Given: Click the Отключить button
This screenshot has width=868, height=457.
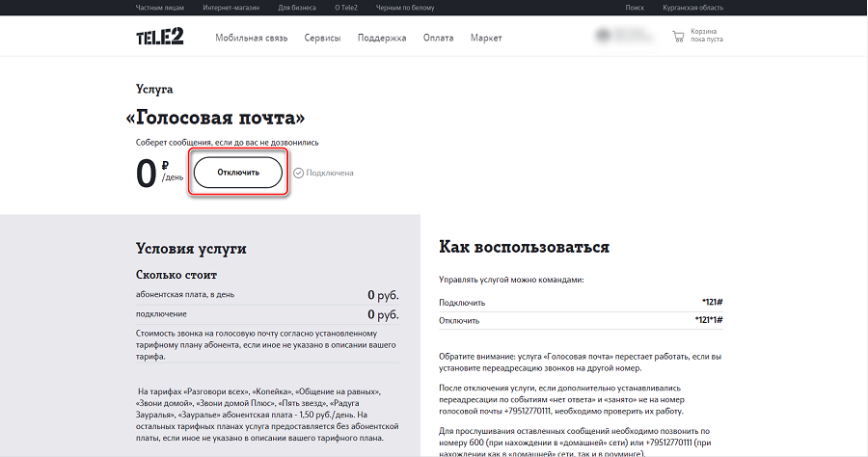Looking at the screenshot, I should [x=238, y=172].
